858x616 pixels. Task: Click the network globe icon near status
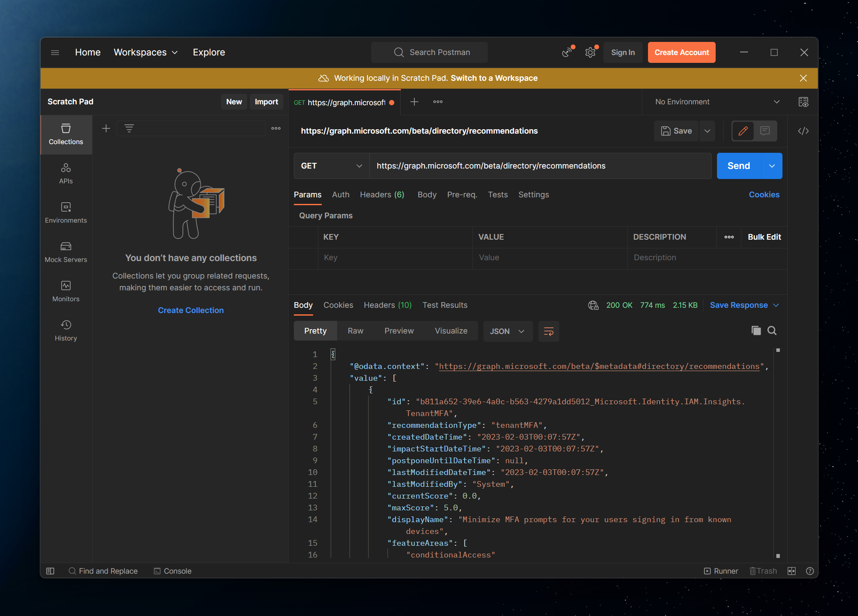(x=593, y=305)
